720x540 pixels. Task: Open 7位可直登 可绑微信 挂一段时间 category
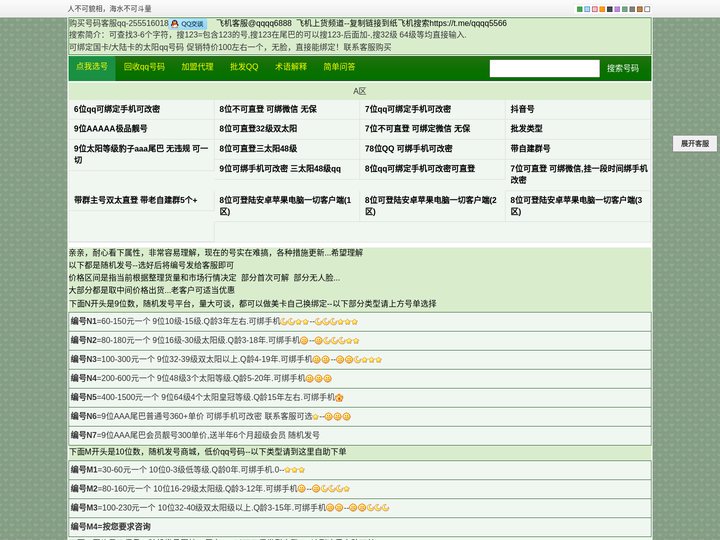pyautogui.click(x=579, y=174)
